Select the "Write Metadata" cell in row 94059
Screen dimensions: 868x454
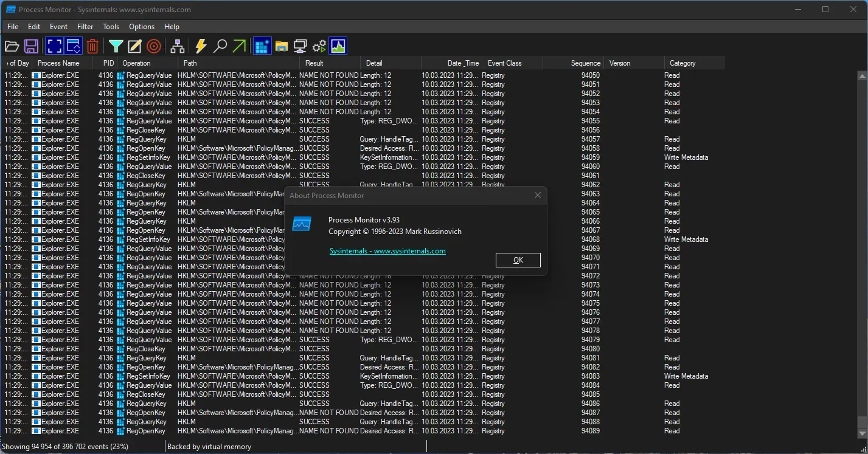[x=686, y=157]
